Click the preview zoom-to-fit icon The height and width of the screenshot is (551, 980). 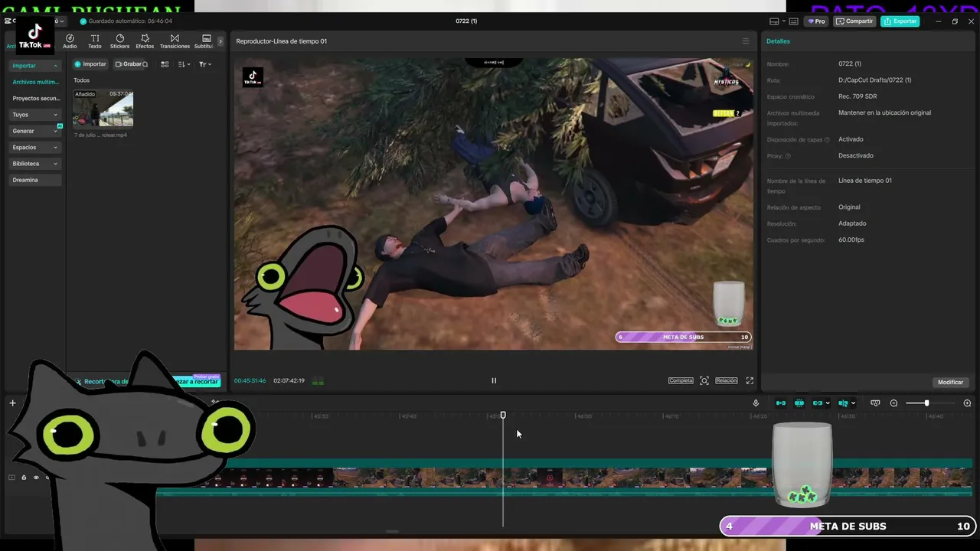704,380
